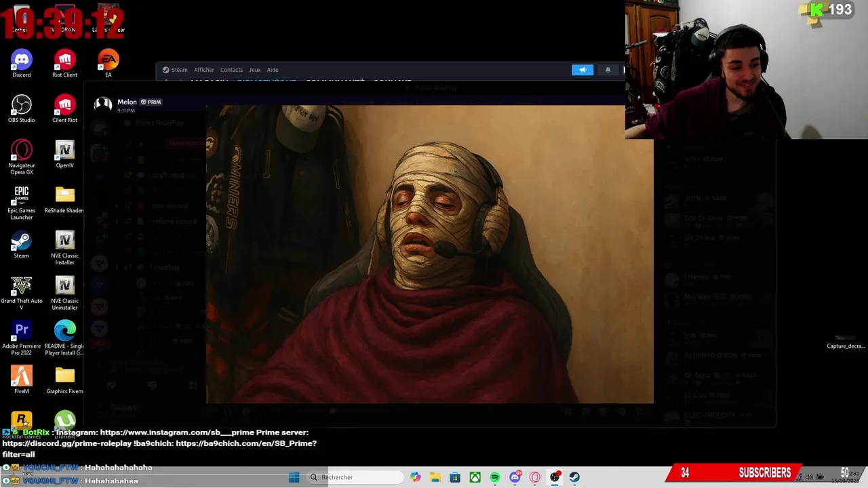868x488 pixels.
Task: Open the ReShade Shaders folder
Action: click(x=64, y=199)
